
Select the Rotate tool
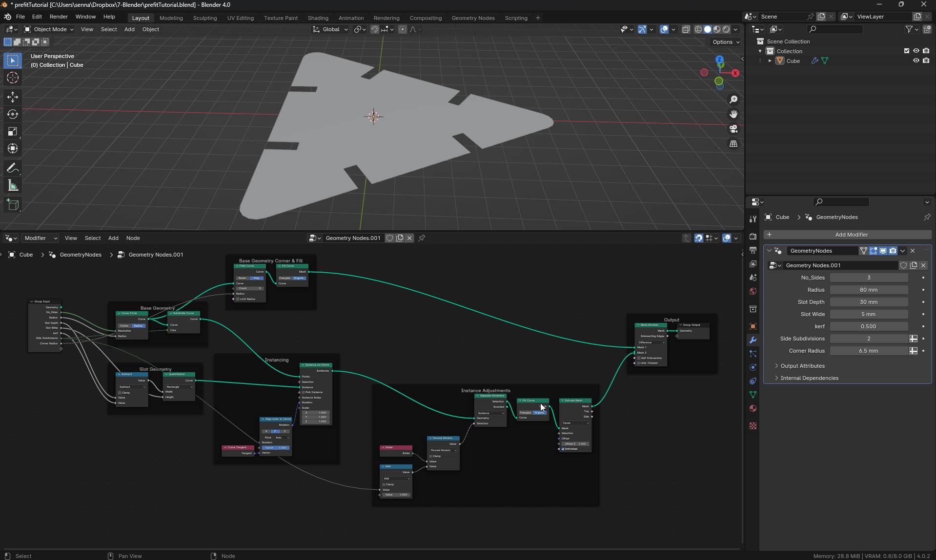(x=13, y=114)
